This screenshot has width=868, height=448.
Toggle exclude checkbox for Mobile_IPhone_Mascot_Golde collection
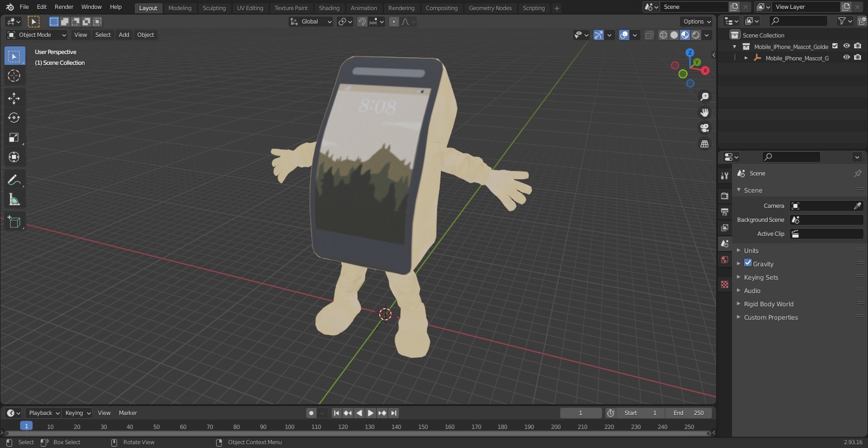(x=835, y=46)
